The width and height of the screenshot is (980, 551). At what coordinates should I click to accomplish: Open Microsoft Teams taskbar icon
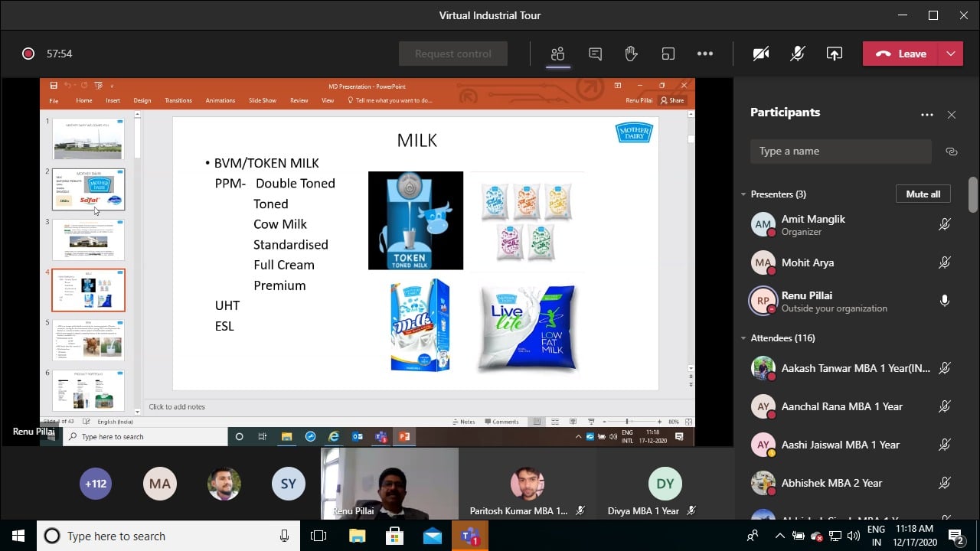[469, 536]
